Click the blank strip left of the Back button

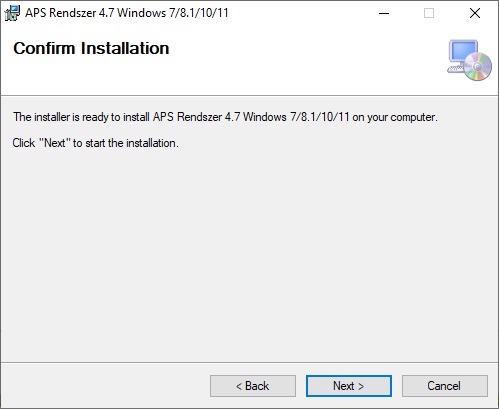(105, 386)
